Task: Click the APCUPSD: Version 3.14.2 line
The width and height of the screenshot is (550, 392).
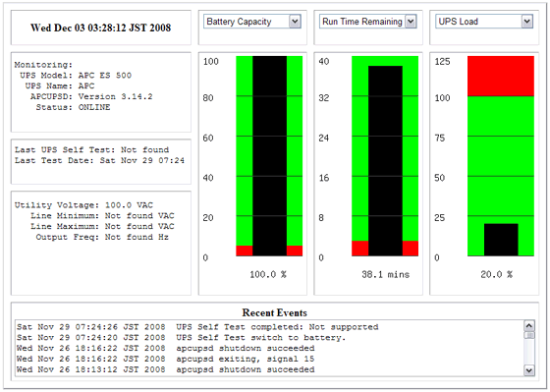Action: 91,96
